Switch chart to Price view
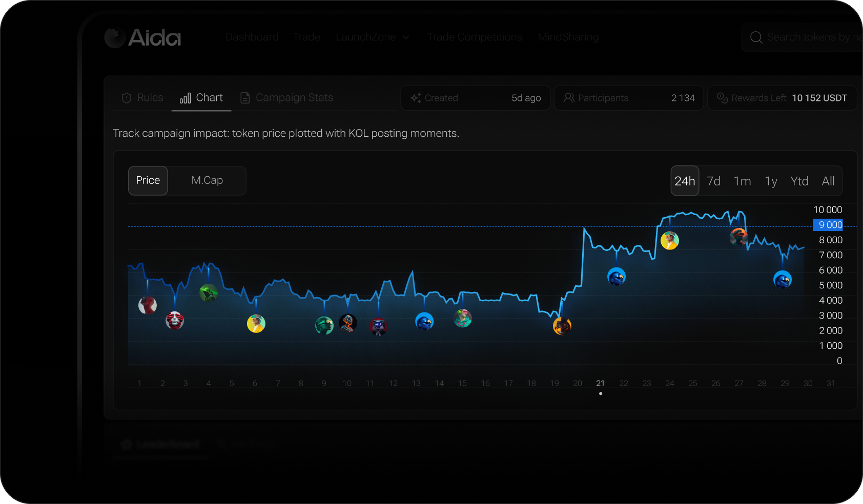 148,180
